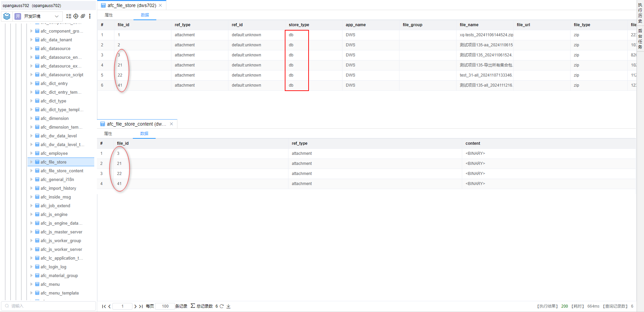
Task: Expand the afc_datasource tree node
Action: click(32, 48)
